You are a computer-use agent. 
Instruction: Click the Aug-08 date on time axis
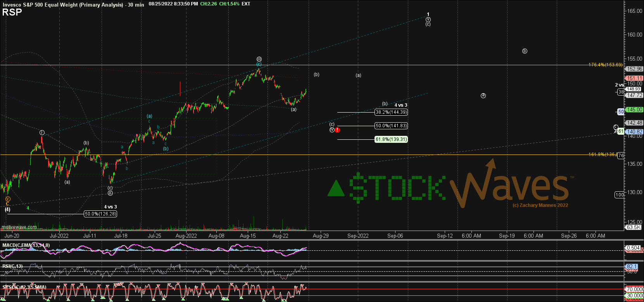216,236
